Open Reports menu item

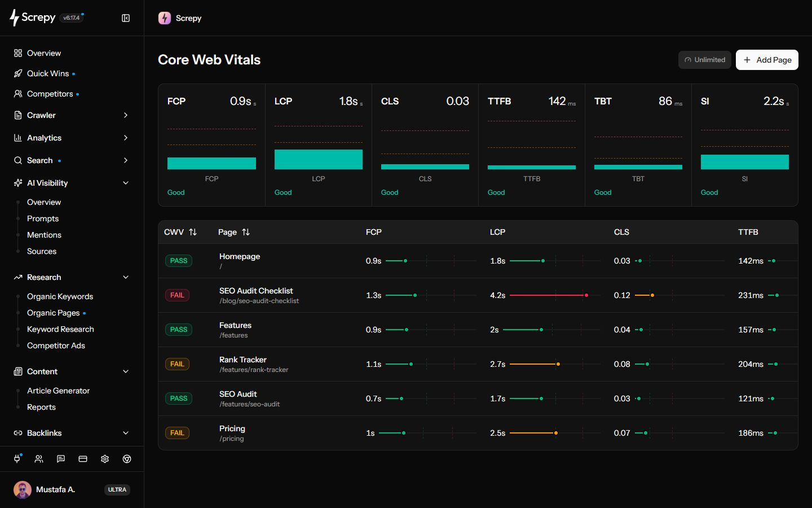pyautogui.click(x=41, y=407)
